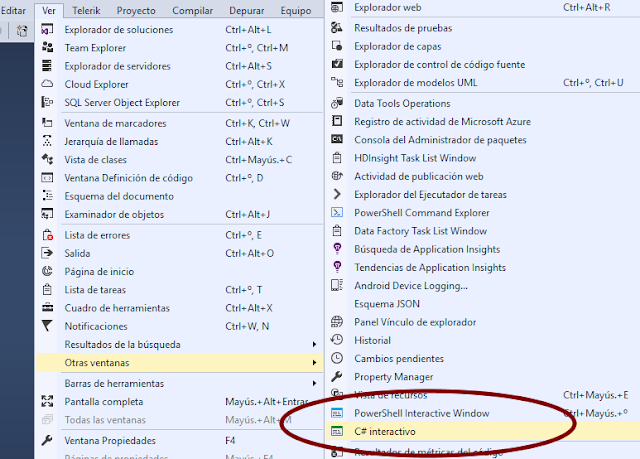Click the Salida output icon
This screenshot has height=459, width=640.
pyautogui.click(x=47, y=253)
